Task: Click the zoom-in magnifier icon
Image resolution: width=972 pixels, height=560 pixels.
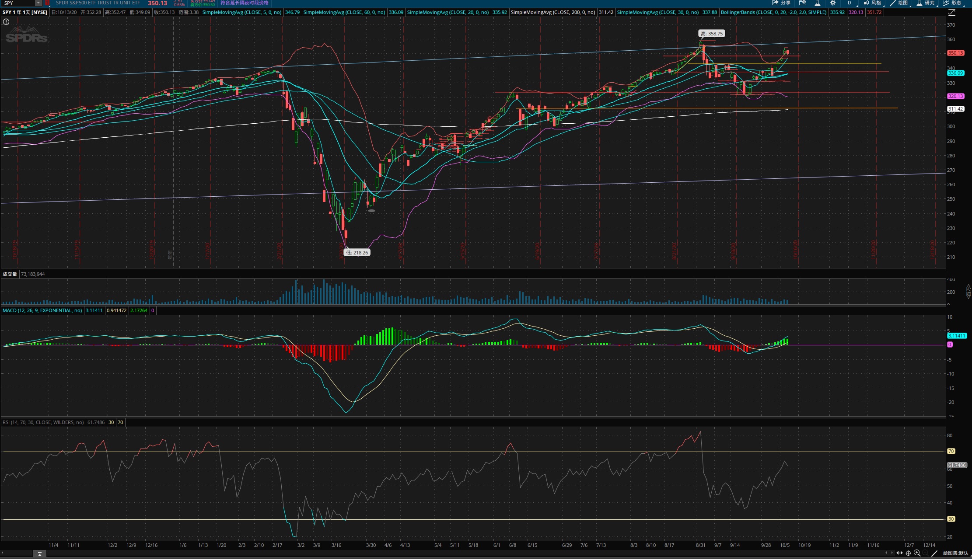Action: (x=917, y=553)
